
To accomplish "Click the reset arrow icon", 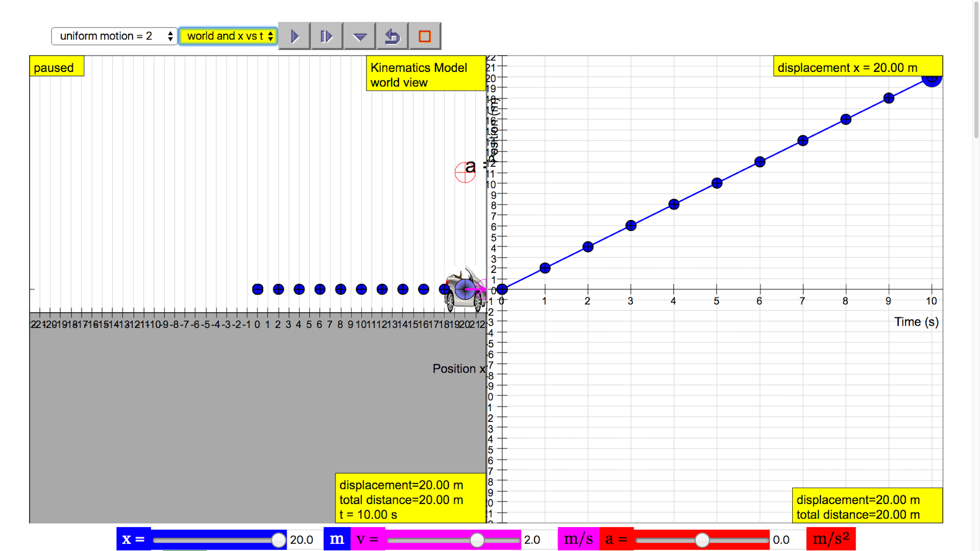I will pos(392,36).
